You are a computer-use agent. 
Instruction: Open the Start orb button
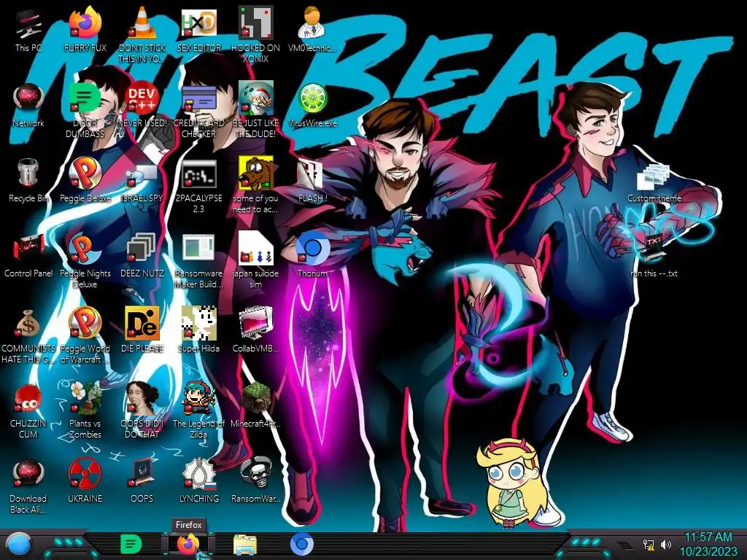click(19, 545)
